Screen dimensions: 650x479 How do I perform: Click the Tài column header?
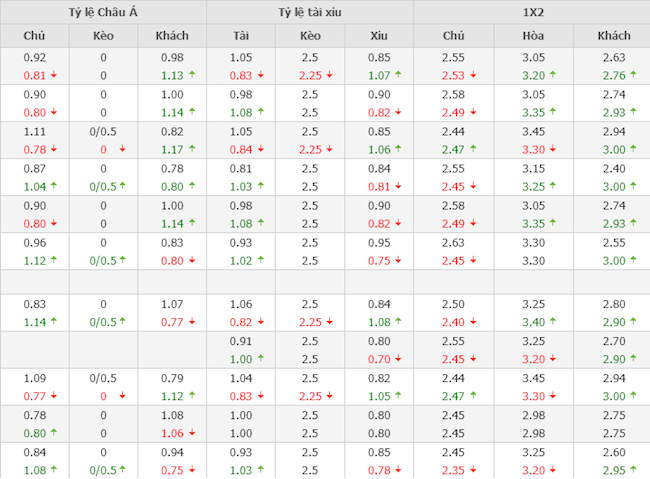click(241, 36)
